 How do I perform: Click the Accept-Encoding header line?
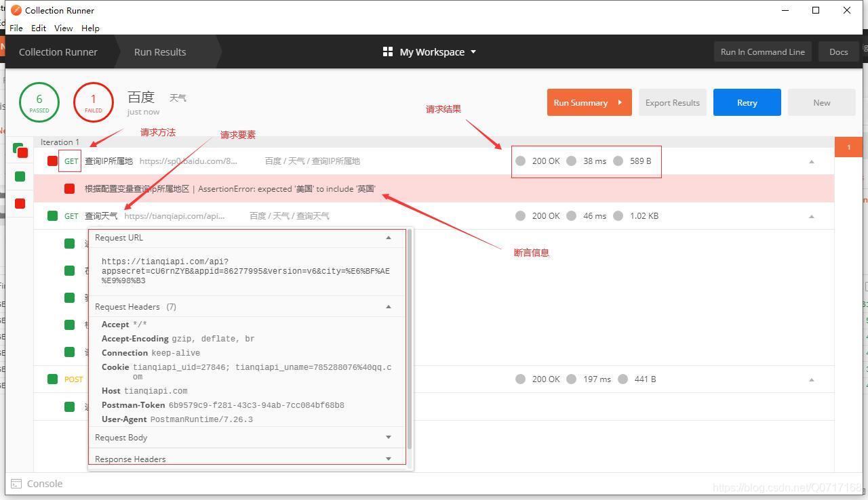[x=178, y=339]
